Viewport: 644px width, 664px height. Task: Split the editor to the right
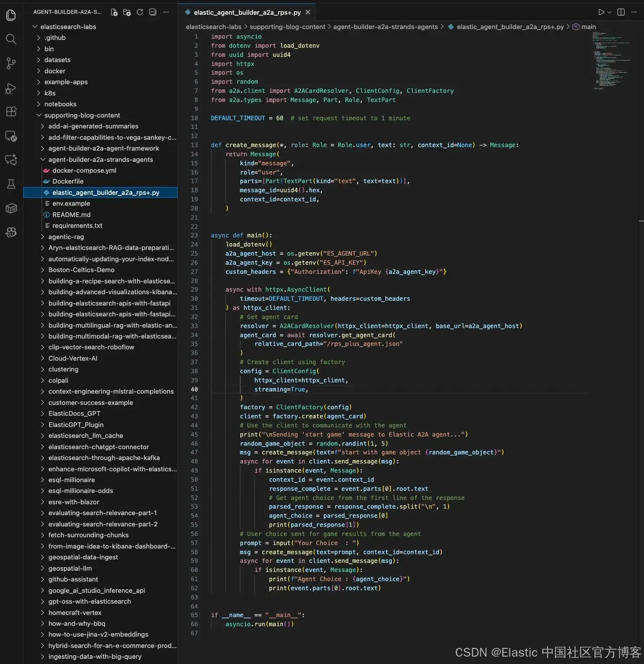621,12
